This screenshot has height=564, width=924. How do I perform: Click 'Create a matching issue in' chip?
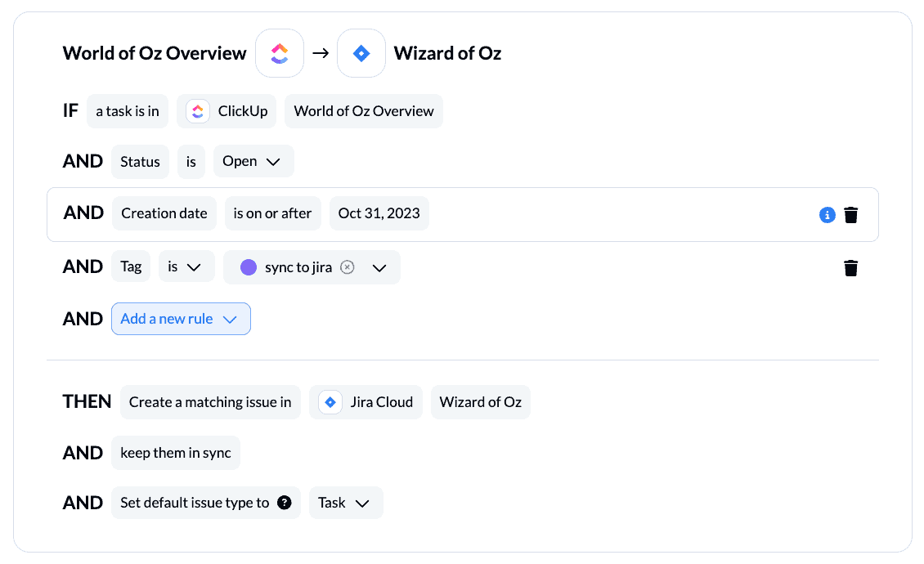pos(210,402)
